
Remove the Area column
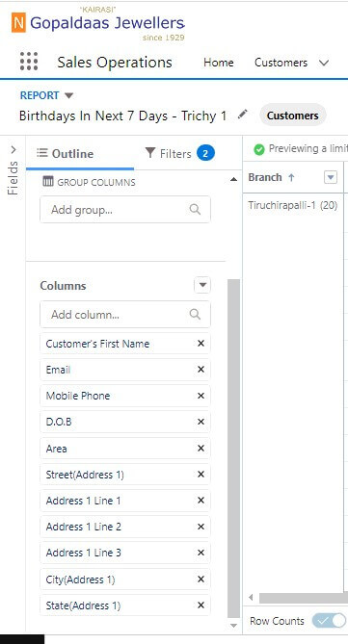pyautogui.click(x=201, y=448)
